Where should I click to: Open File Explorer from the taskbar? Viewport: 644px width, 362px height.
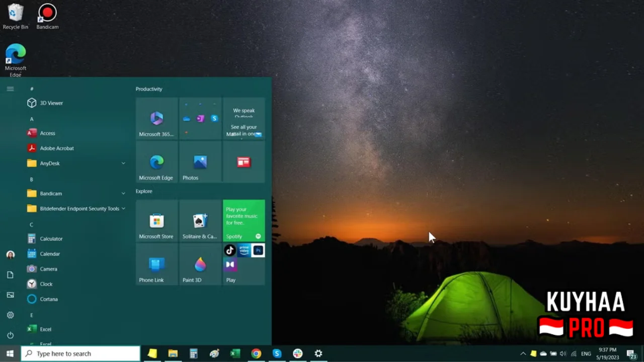tap(173, 353)
